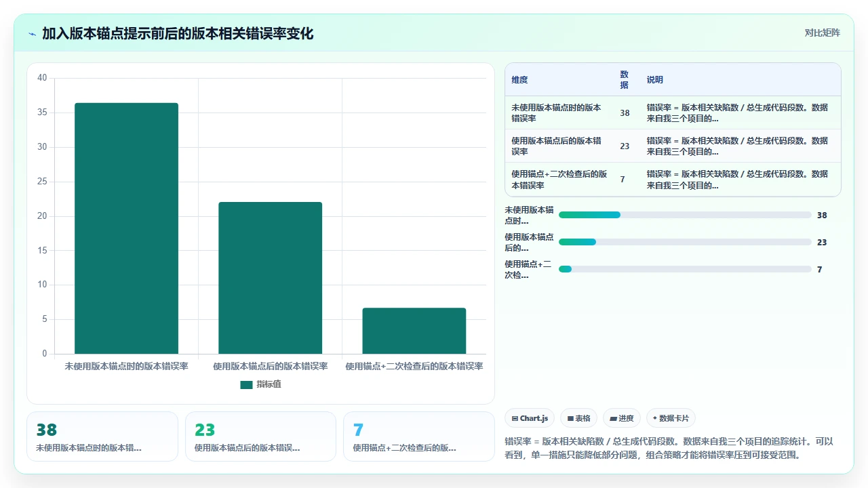Click the progress label 未使用版本锚点时…
The height and width of the screenshot is (488, 868).
pyautogui.click(x=529, y=215)
